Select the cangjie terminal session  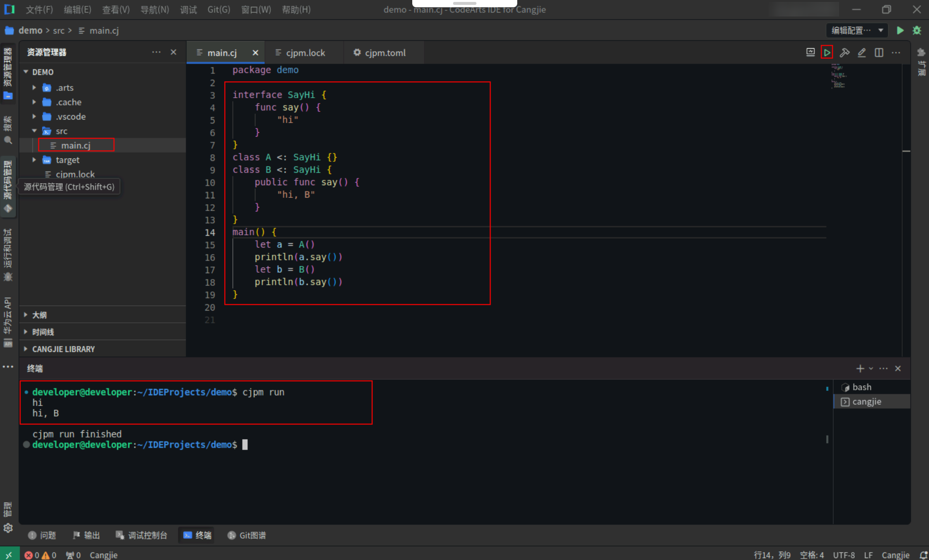pyautogui.click(x=872, y=402)
